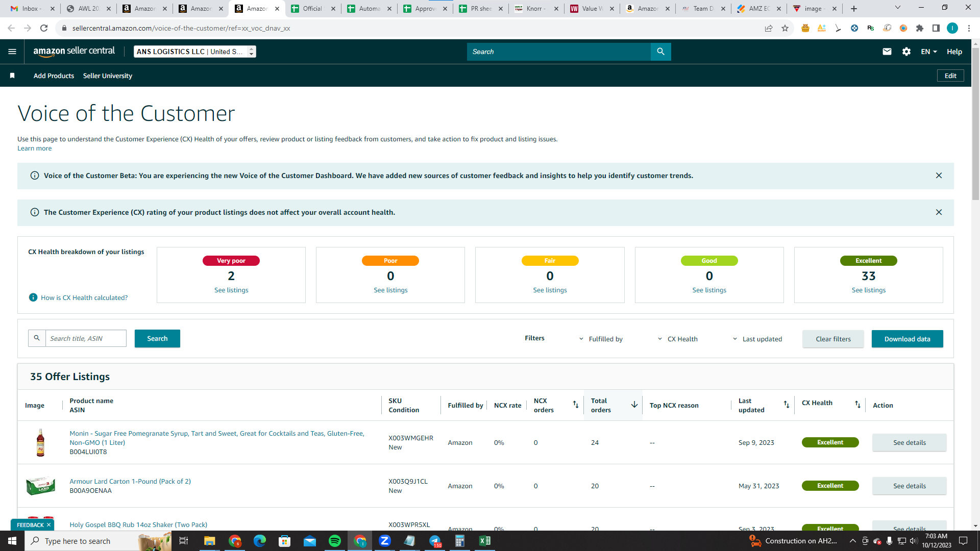Click the Search title, ASIN field
980x551 pixels.
pyautogui.click(x=86, y=338)
